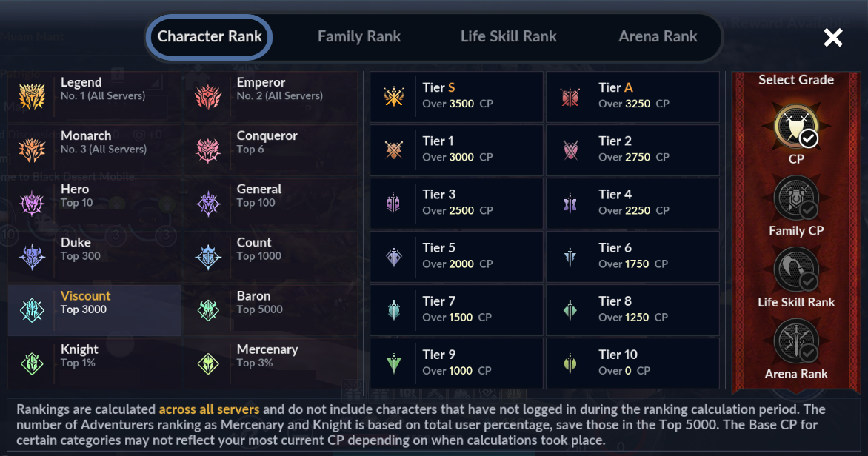868x456 pixels.
Task: Select the Family CP grade icon
Action: (795, 198)
